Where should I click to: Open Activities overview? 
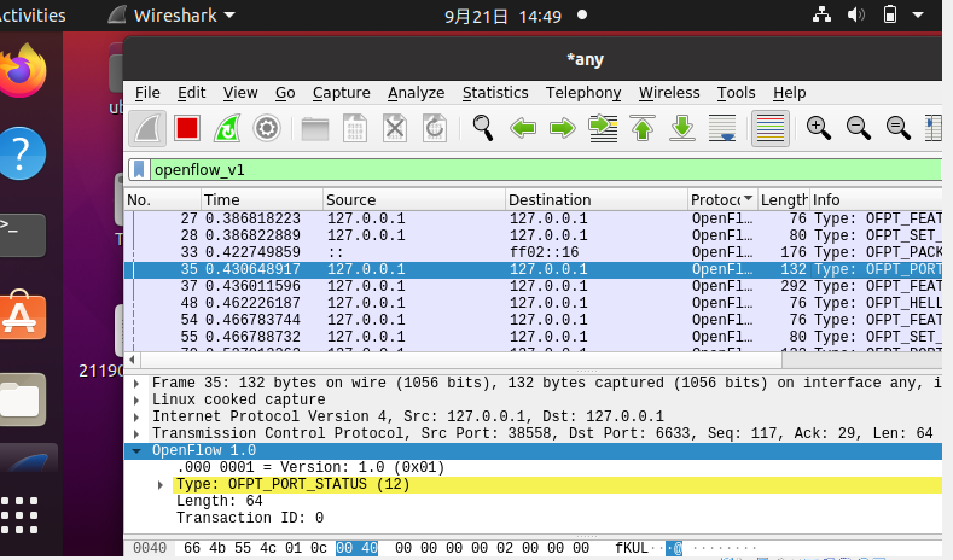[31, 16]
